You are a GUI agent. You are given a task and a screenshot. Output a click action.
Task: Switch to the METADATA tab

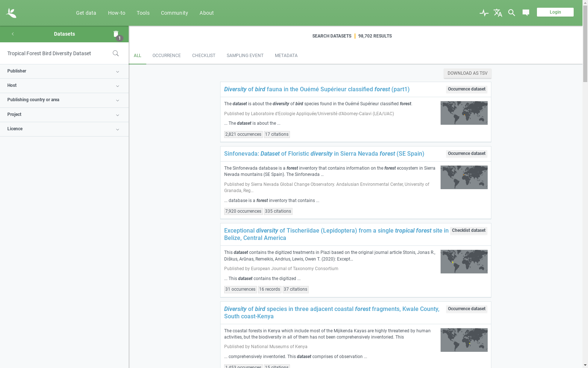286,56
